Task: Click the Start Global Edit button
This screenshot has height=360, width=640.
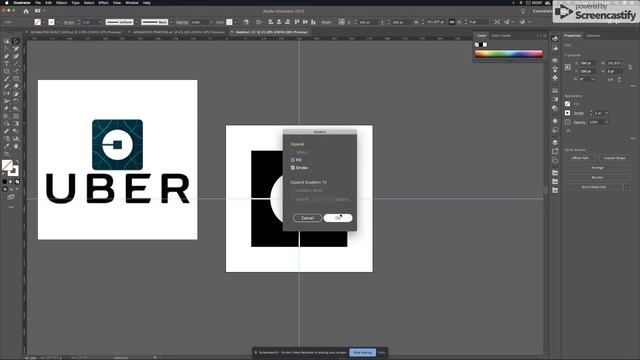Action: click(594, 187)
